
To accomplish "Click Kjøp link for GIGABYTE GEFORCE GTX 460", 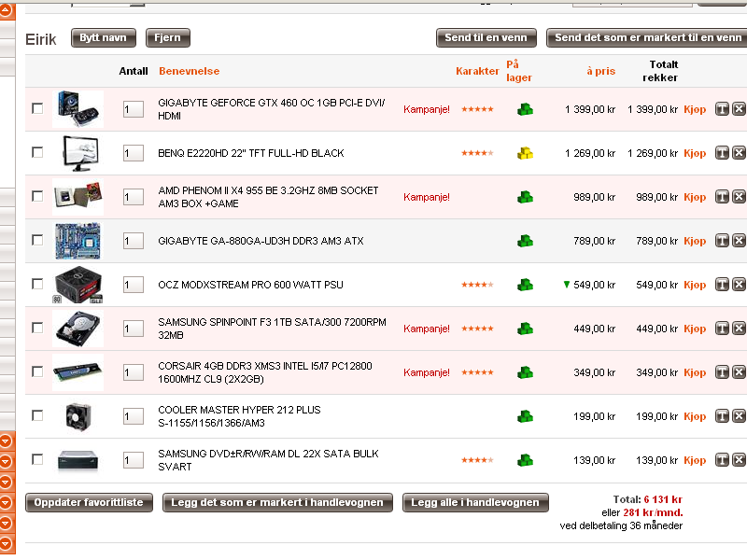I will click(x=695, y=109).
